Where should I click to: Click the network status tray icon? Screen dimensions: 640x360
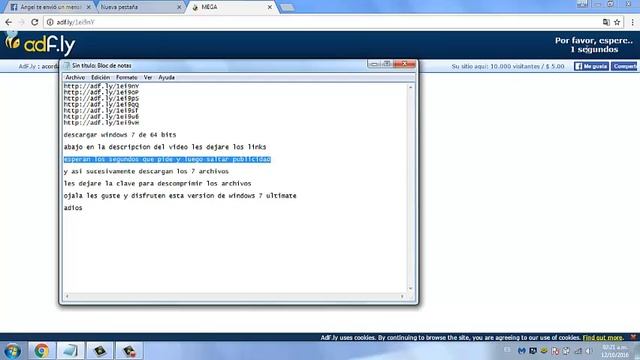tap(578, 351)
